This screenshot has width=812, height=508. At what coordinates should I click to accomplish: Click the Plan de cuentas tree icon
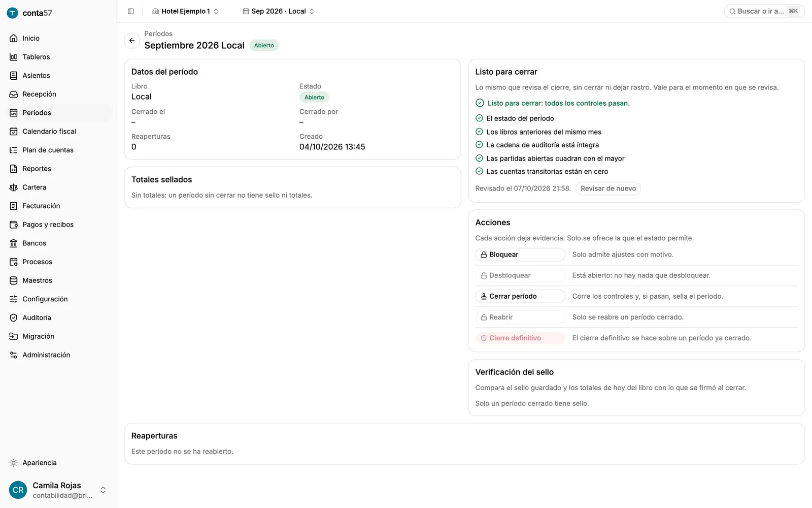[14, 150]
